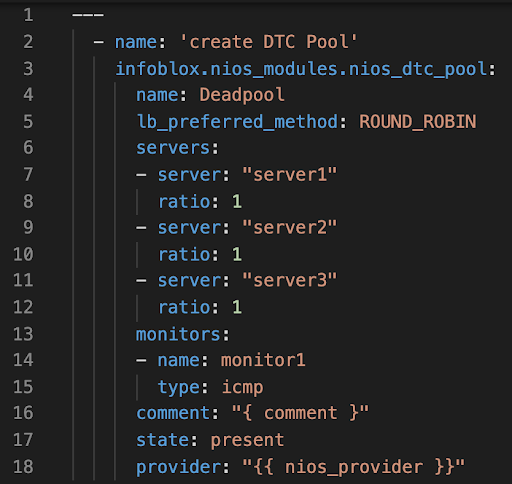Click the "server3" string value
Viewport: 512px width, 484px height.
tap(290, 280)
